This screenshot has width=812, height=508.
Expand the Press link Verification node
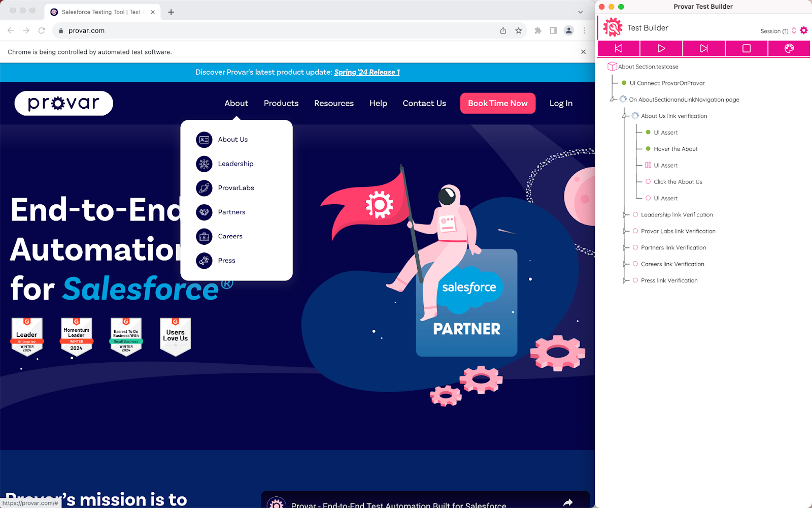point(625,280)
